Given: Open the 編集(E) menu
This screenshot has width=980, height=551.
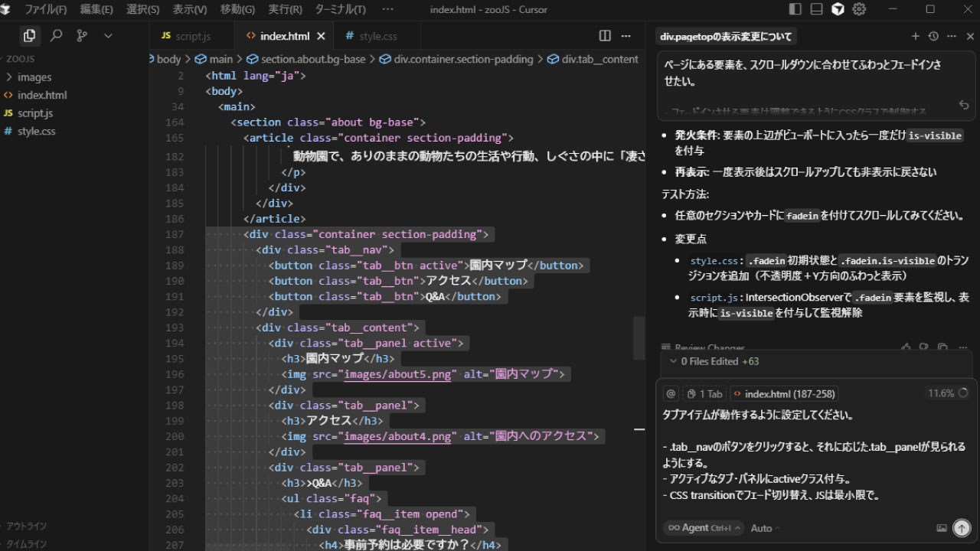Looking at the screenshot, I should [x=96, y=9].
